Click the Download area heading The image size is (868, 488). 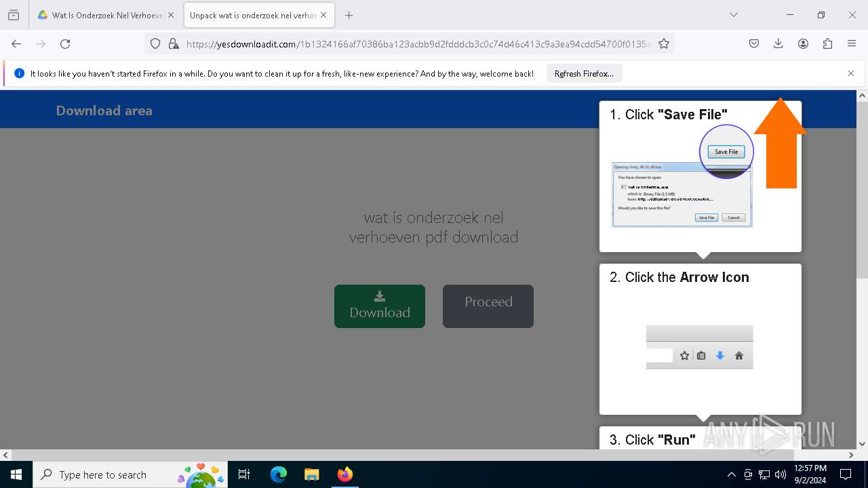pyautogui.click(x=104, y=110)
